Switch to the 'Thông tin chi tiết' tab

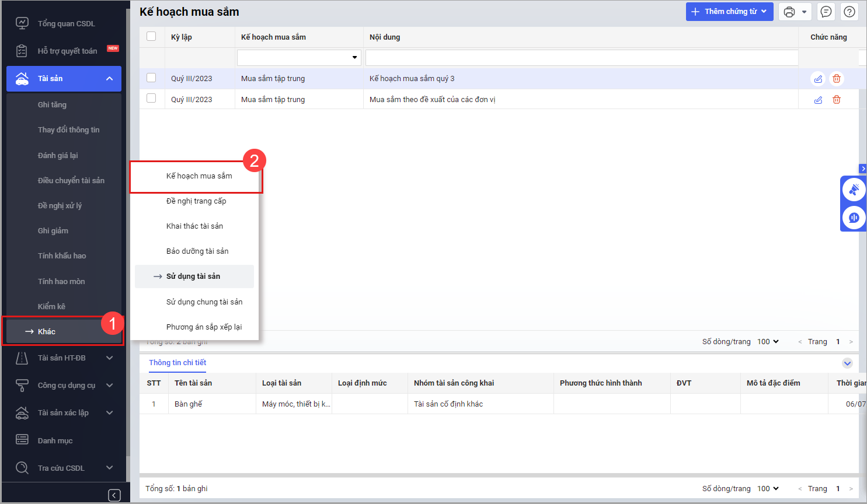click(x=177, y=363)
